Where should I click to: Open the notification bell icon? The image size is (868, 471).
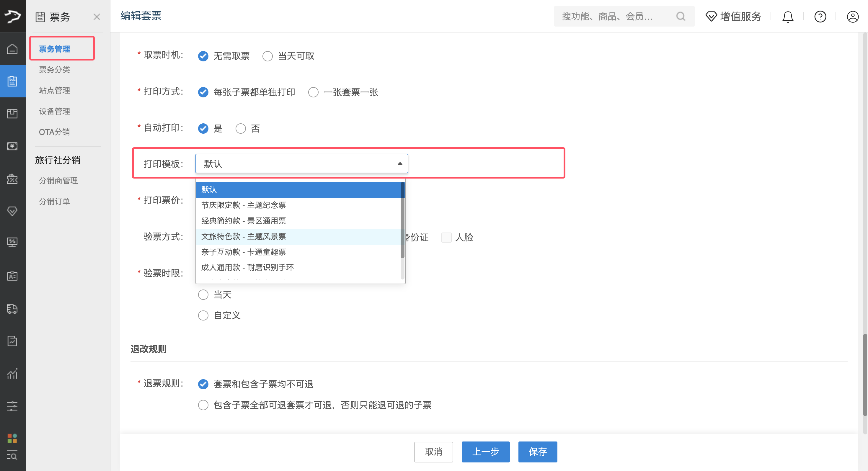(787, 16)
